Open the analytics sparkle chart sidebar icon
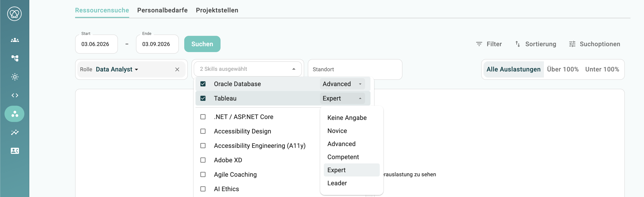The height and width of the screenshot is (197, 644). pos(15,132)
